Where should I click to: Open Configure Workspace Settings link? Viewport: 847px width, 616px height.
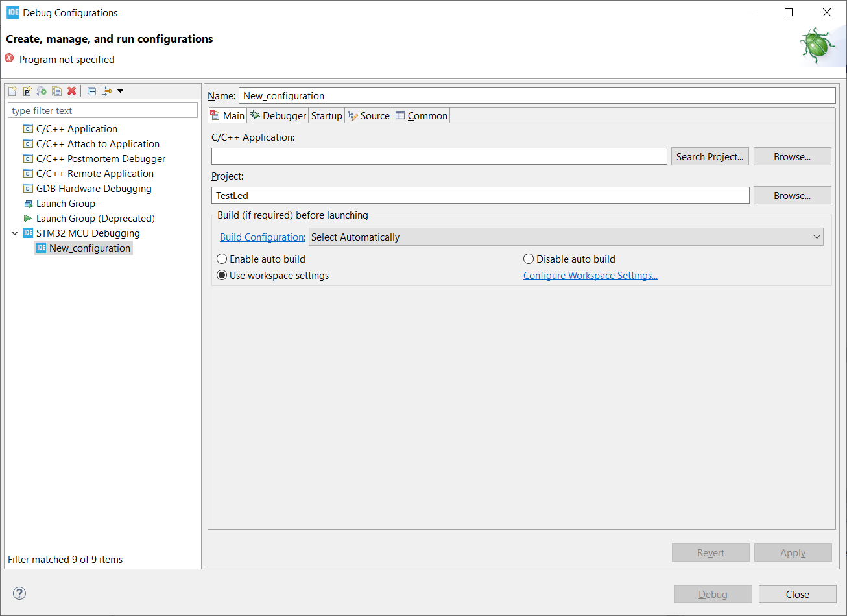pos(590,276)
